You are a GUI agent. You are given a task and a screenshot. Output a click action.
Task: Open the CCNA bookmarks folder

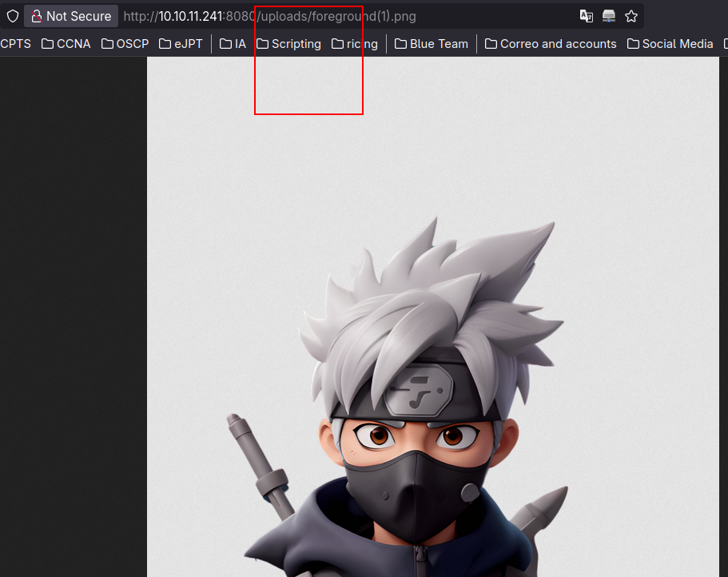click(x=66, y=44)
